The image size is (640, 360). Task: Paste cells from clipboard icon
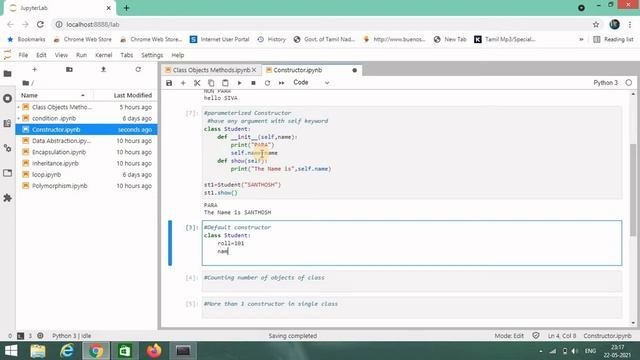tap(225, 83)
